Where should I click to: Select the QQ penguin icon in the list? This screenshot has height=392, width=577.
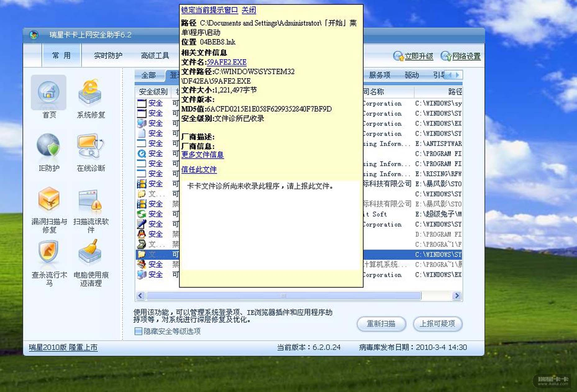(141, 234)
